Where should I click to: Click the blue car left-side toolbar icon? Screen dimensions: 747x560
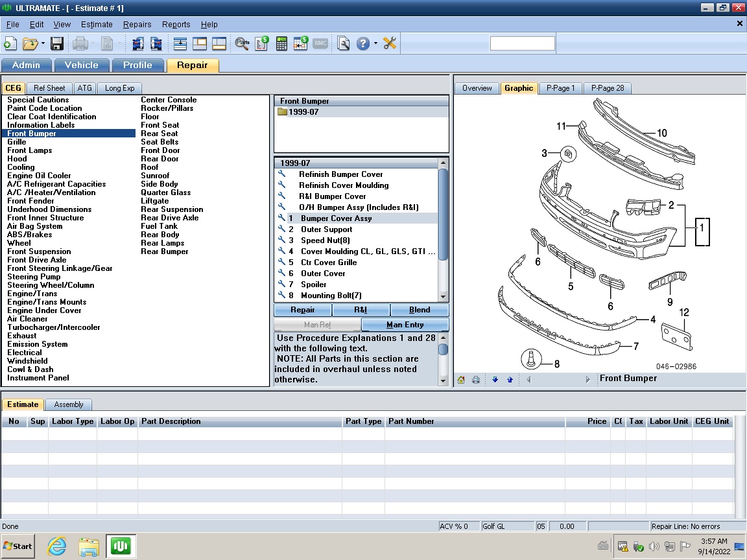click(x=138, y=44)
